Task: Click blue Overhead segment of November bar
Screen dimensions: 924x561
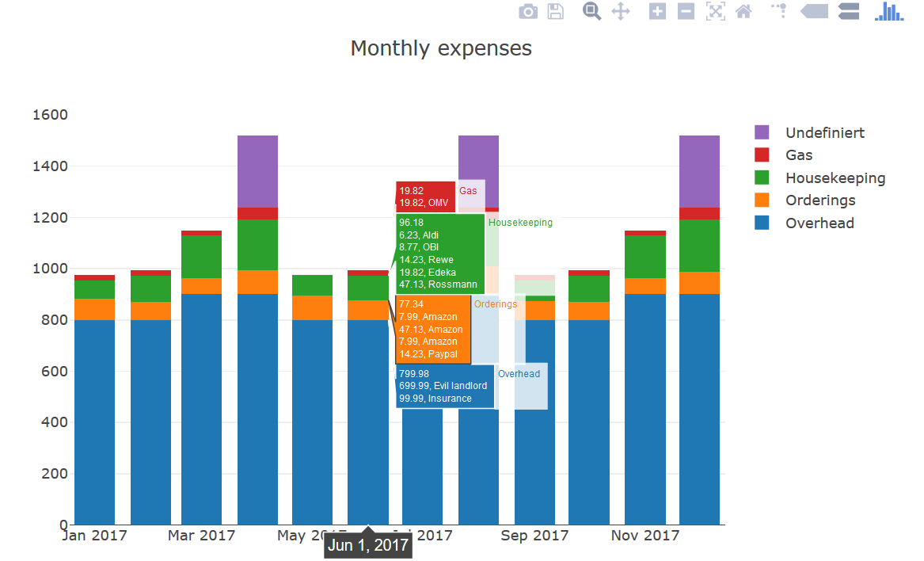Action: click(x=645, y=410)
